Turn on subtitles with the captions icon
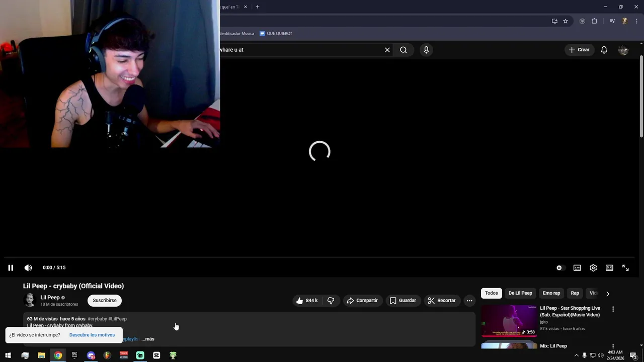The height and width of the screenshot is (362, 644). pyautogui.click(x=577, y=268)
